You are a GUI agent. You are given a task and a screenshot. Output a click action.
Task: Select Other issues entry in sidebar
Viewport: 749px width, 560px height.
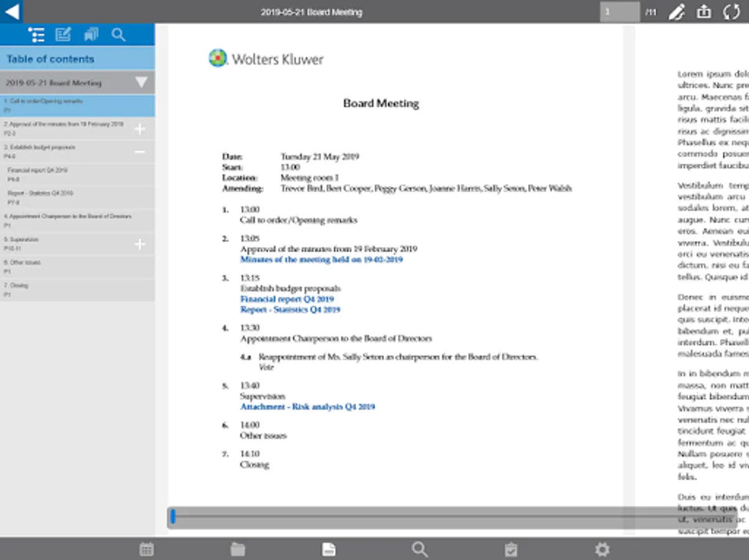(x=77, y=267)
